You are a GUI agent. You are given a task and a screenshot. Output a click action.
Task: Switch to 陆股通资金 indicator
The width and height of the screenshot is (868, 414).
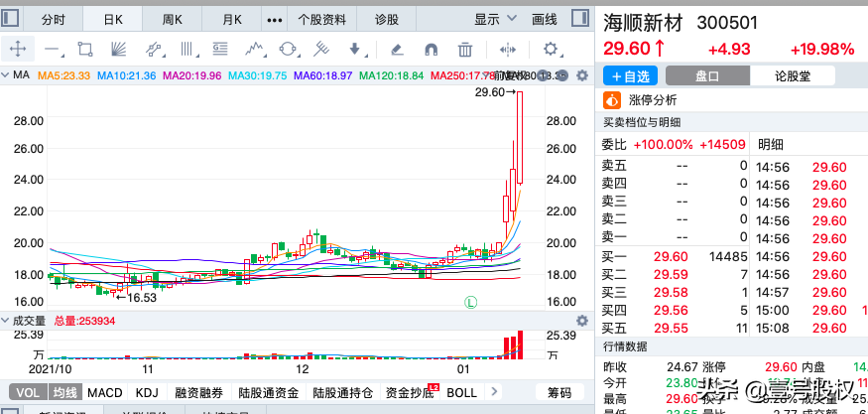click(269, 392)
